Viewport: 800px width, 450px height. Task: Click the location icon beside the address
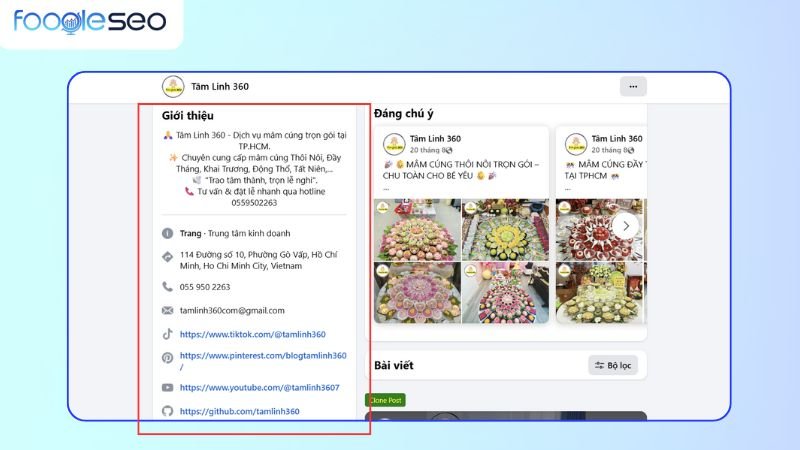point(167,257)
